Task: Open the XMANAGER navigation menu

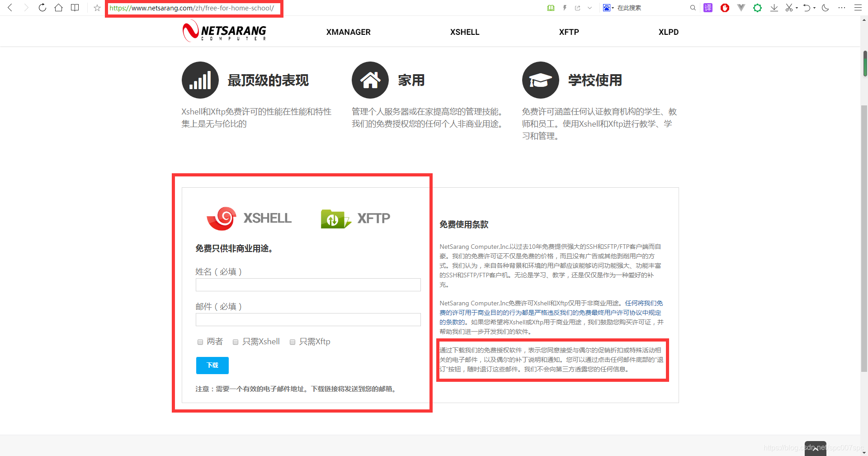Action: point(348,32)
